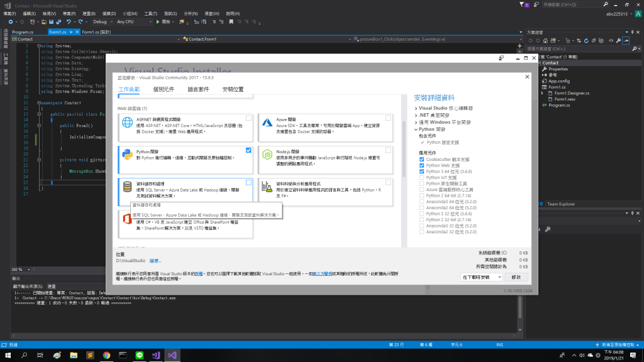The width and height of the screenshot is (644, 362).
Task: Expand .NET desktop development details
Action: point(416,116)
